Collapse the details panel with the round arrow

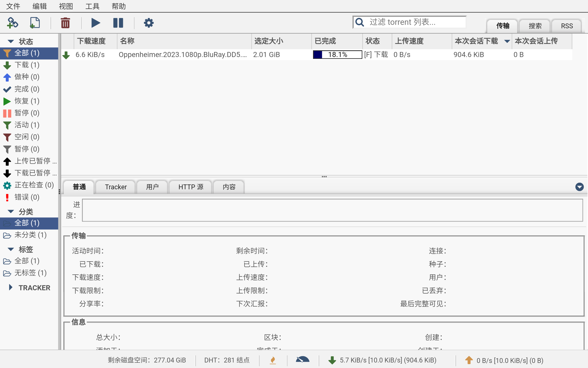(580, 187)
